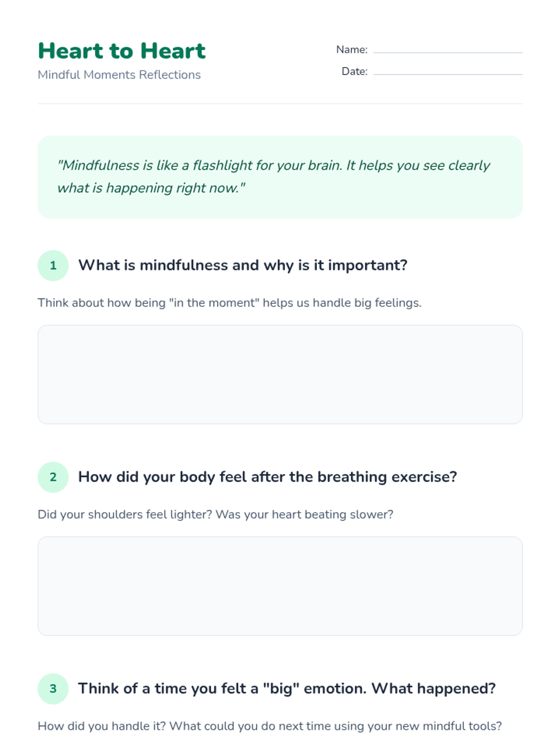Click the answer box under question 2
This screenshot has width=560, height=747.
pyautogui.click(x=280, y=586)
